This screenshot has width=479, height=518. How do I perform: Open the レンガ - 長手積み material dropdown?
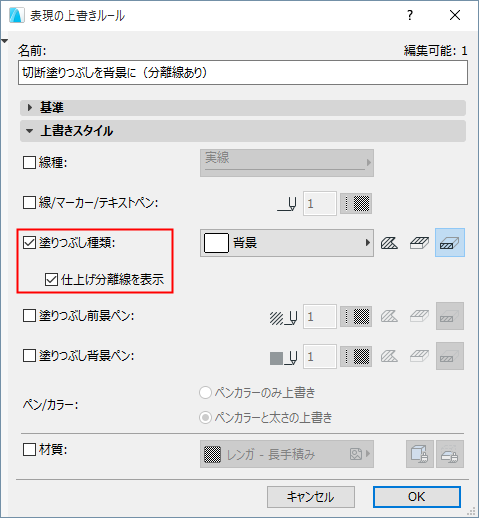[287, 454]
